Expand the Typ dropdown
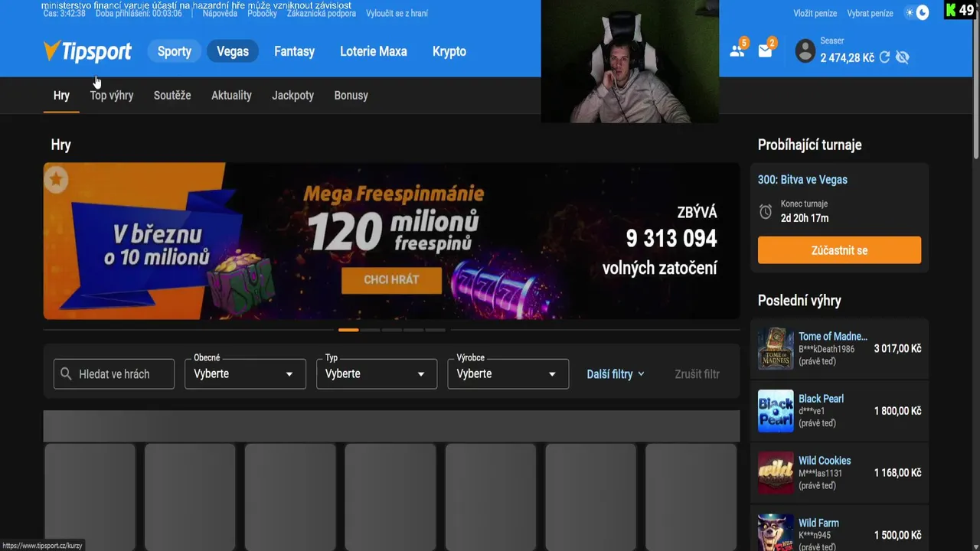This screenshot has height=551, width=980. pos(377,374)
